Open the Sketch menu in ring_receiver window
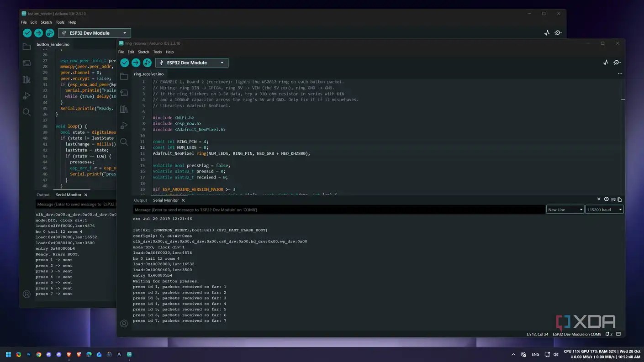The height and width of the screenshot is (362, 644). click(x=143, y=52)
